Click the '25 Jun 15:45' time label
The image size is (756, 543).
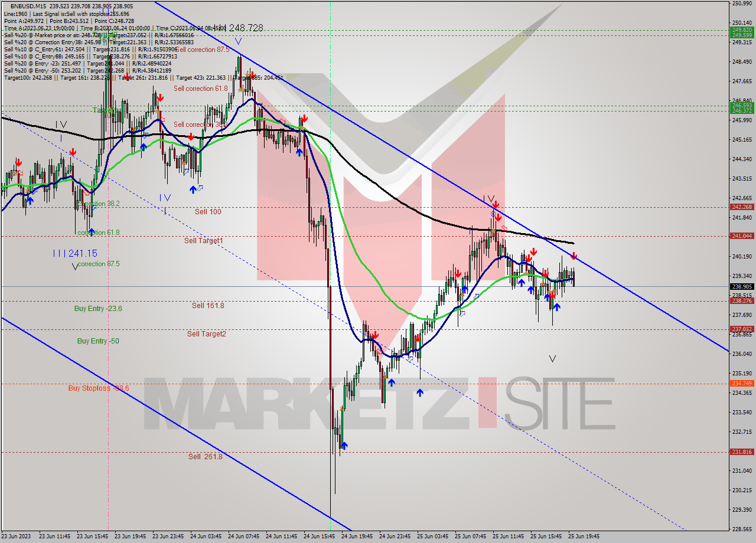[x=546, y=537]
